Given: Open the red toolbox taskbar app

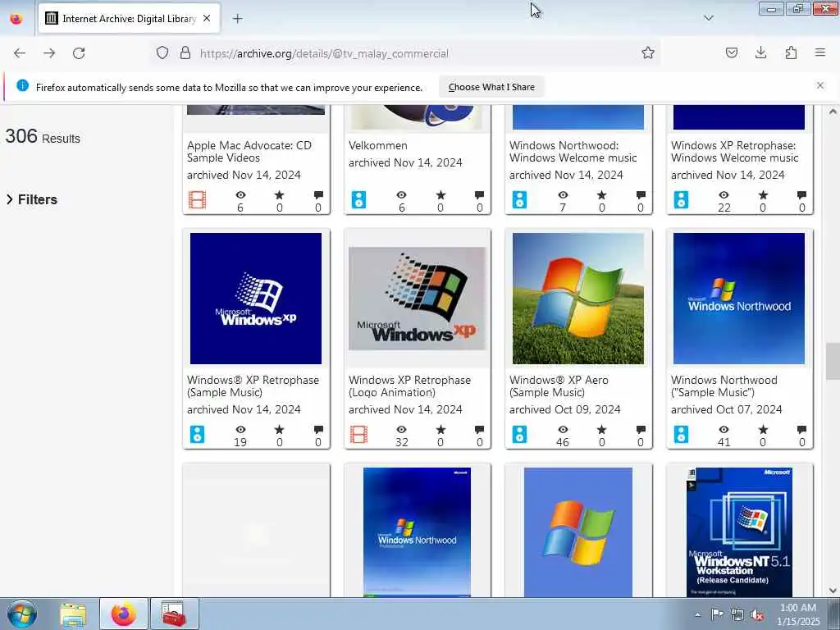Looking at the screenshot, I should (x=174, y=614).
